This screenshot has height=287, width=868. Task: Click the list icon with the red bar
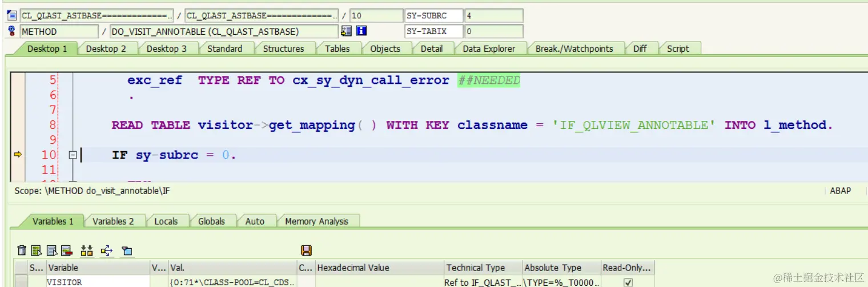66,250
